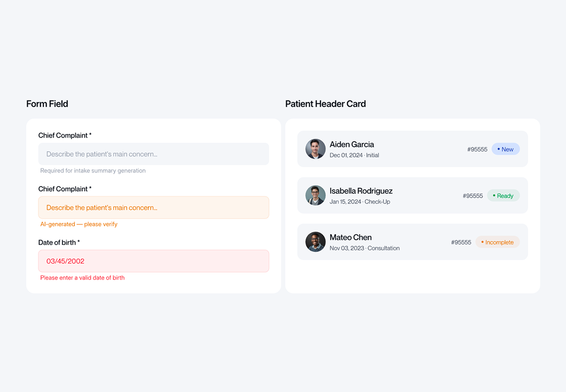The width and height of the screenshot is (566, 392).
Task: Click Isabella Rodriguez's avatar photo
Action: pos(316,195)
